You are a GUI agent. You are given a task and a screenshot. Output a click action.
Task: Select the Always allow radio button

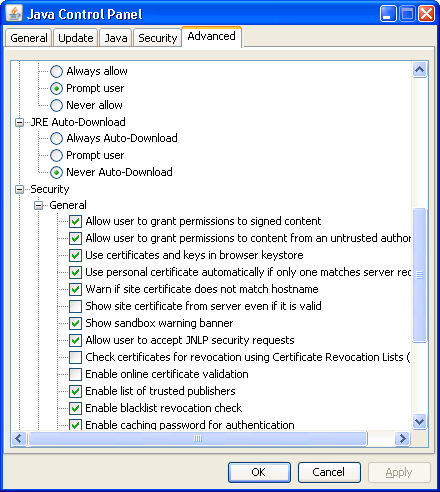click(56, 71)
